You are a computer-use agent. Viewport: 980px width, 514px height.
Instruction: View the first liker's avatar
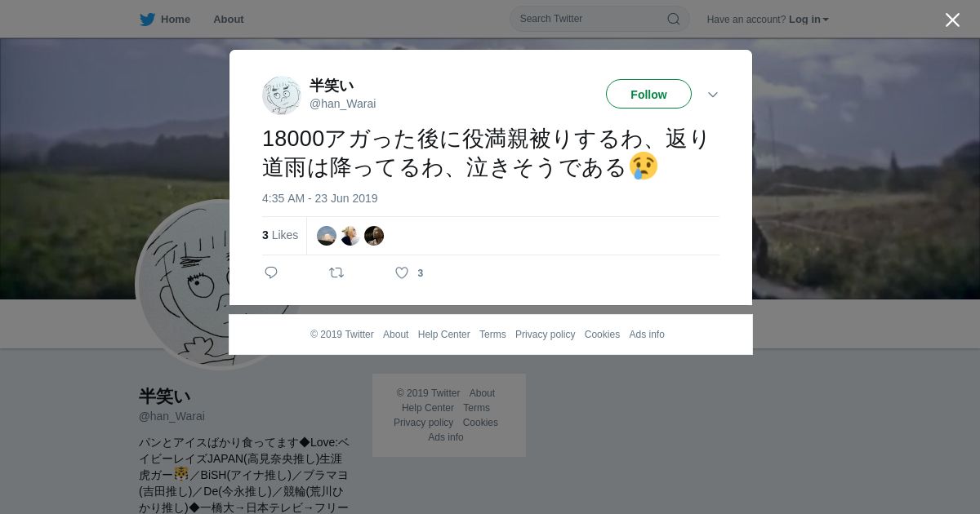327,236
